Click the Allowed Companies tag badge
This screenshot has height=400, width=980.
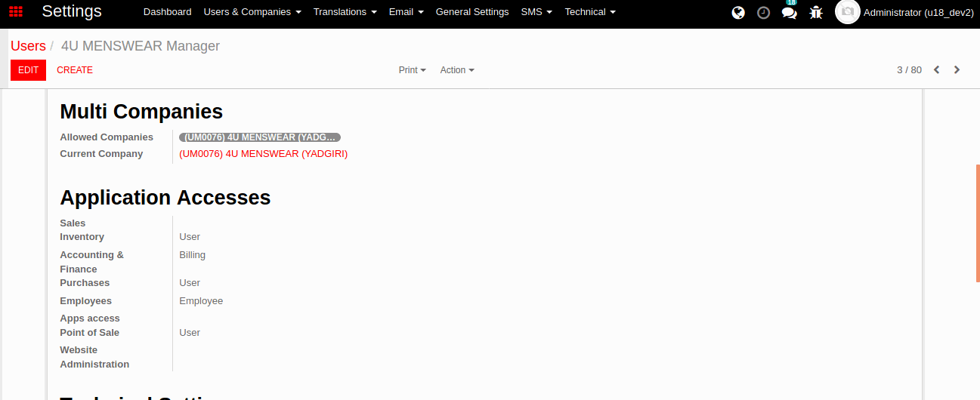(x=259, y=137)
